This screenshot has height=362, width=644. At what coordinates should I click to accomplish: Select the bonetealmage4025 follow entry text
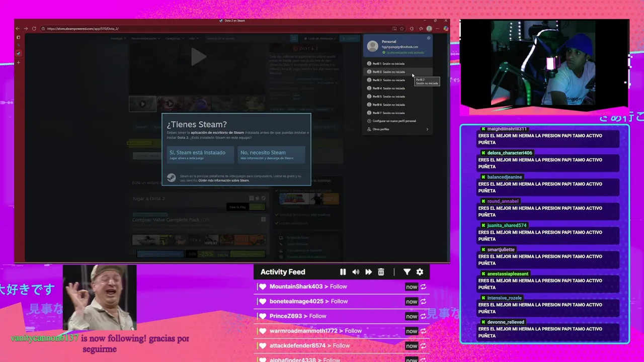pyautogui.click(x=308, y=301)
